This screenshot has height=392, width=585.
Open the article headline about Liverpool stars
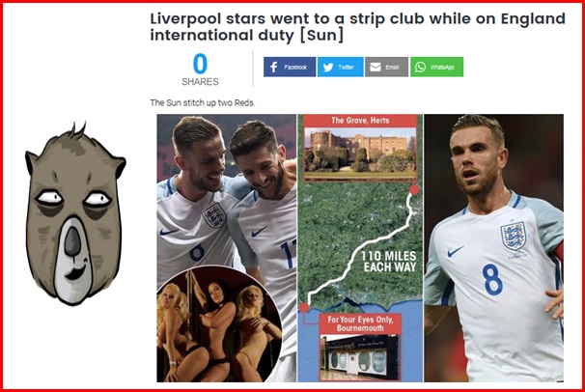[x=357, y=27]
